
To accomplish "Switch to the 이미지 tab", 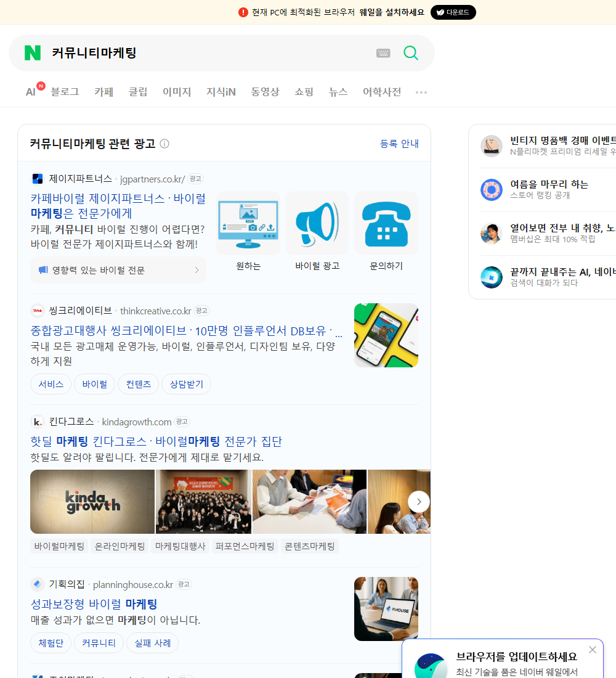I will click(x=177, y=92).
